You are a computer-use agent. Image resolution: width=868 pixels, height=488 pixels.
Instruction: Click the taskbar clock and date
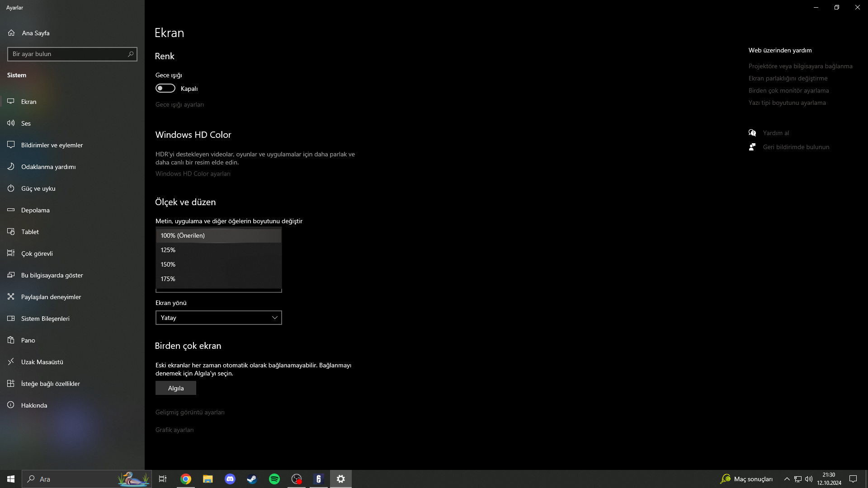click(829, 479)
